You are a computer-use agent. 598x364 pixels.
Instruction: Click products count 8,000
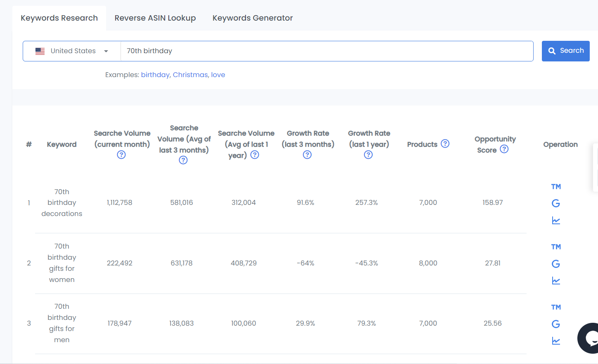tap(428, 263)
